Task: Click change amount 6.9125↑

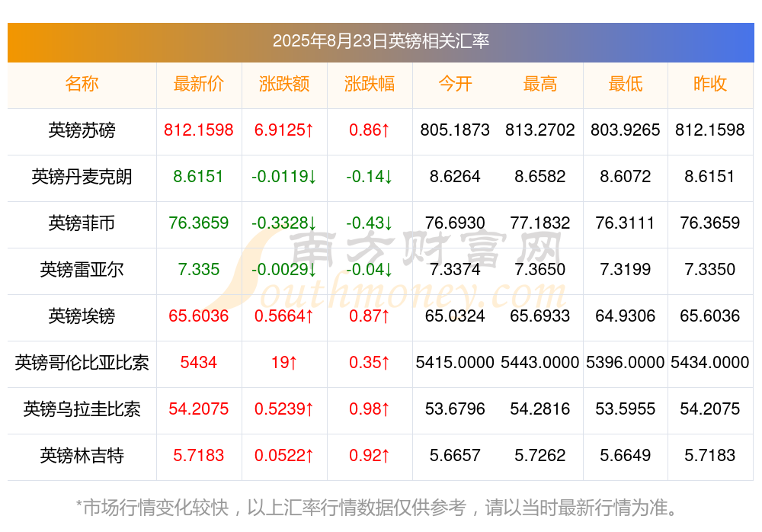Action: (283, 130)
